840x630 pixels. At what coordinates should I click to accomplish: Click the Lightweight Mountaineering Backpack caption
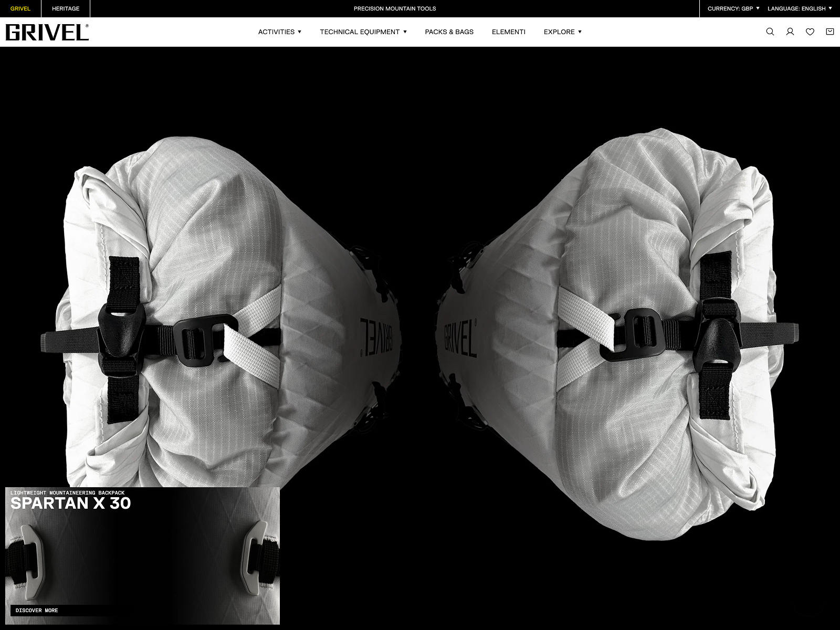click(x=68, y=492)
